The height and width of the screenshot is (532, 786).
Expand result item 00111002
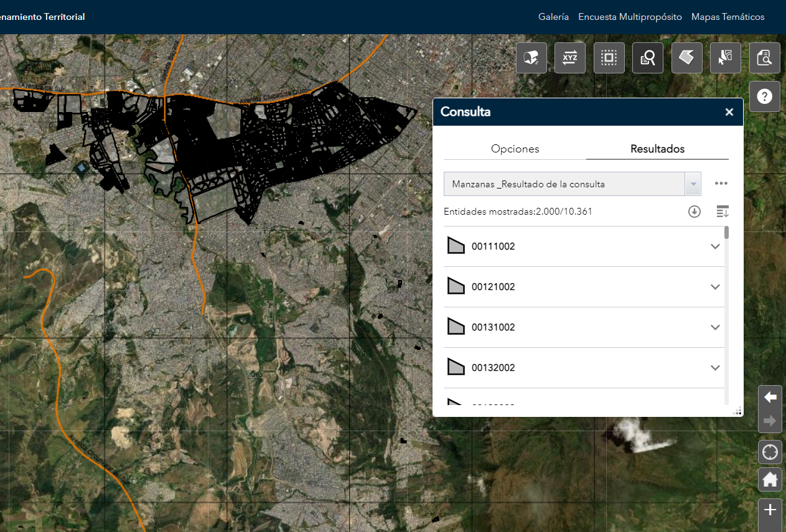click(715, 246)
